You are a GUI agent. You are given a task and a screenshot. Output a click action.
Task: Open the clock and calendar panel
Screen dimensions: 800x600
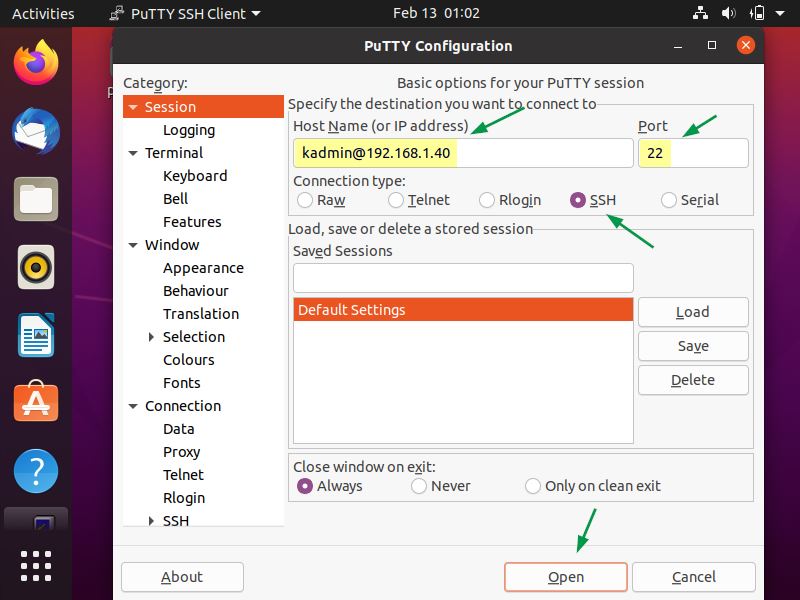[x=436, y=13]
